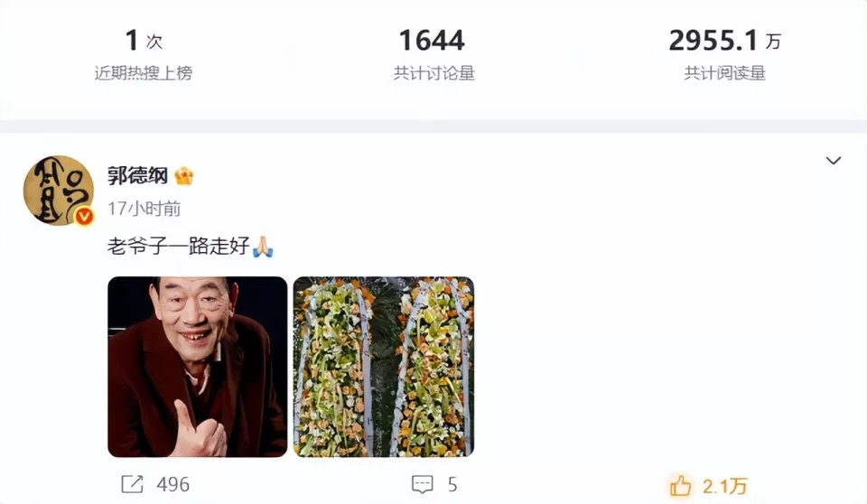This screenshot has width=867, height=504.
Task: Click the repost share icon
Action: pyautogui.click(x=132, y=484)
